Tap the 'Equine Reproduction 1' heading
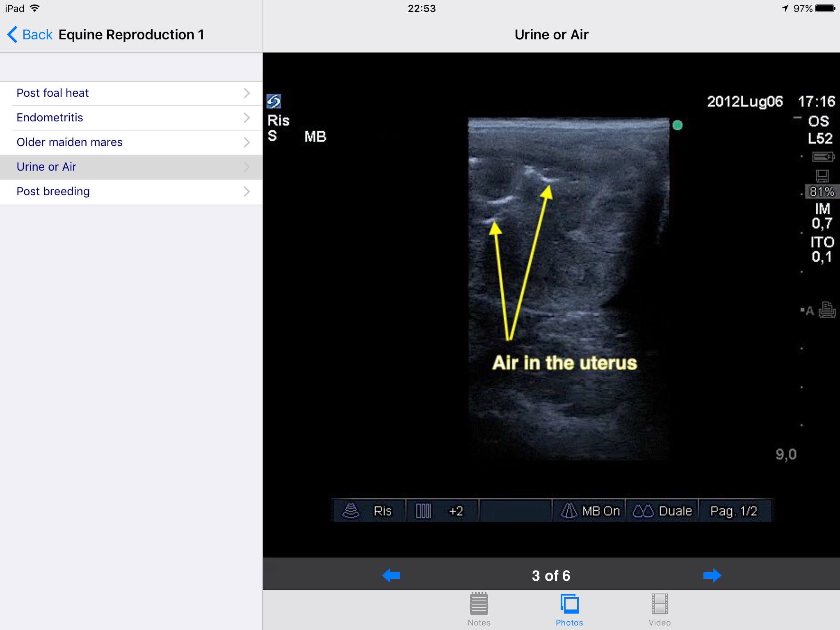 coord(131,34)
